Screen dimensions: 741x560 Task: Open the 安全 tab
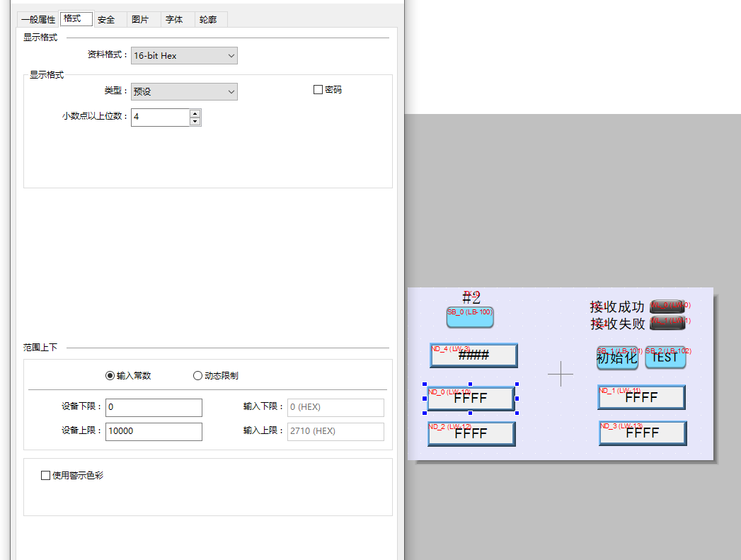tap(106, 20)
